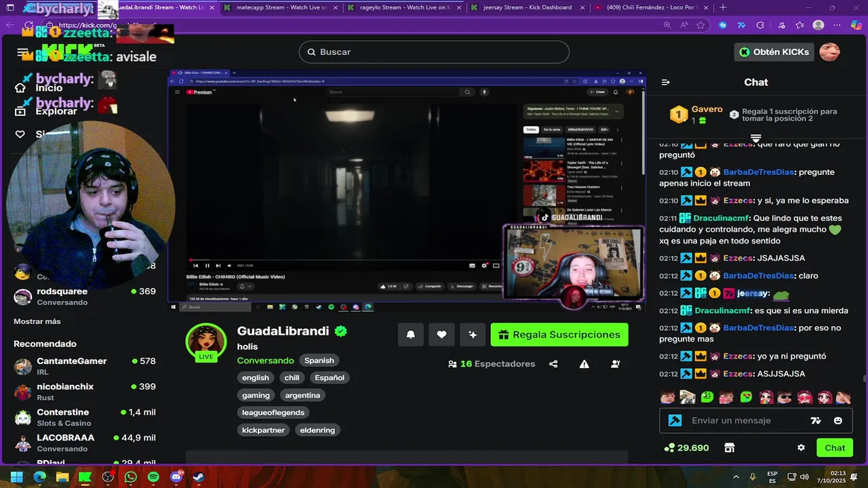Open the Kick hamburger sidebar menu
This screenshot has width=868, height=488.
click(23, 52)
